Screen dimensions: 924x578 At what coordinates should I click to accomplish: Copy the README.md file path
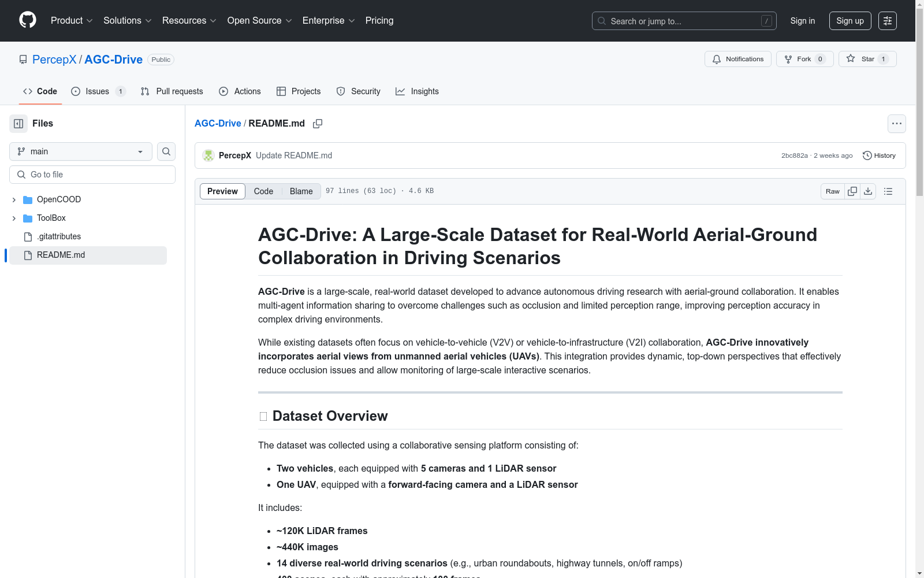point(318,123)
